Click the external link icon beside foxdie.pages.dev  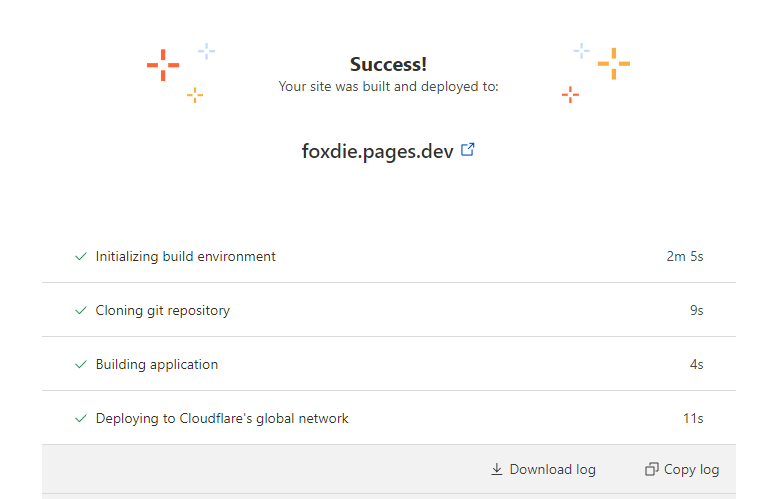467,151
